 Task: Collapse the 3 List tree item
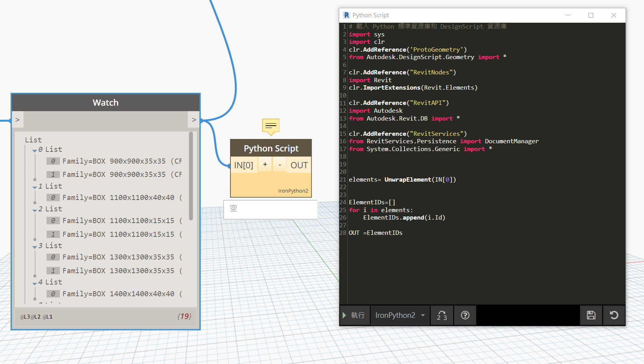coord(35,247)
